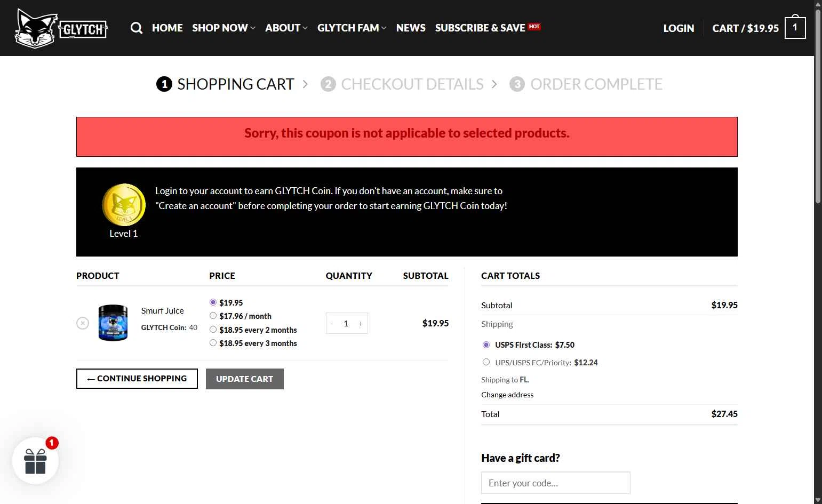Open SUBSCRIBE & SAVE page
Screen dimensions: 822x504
[x=480, y=28]
